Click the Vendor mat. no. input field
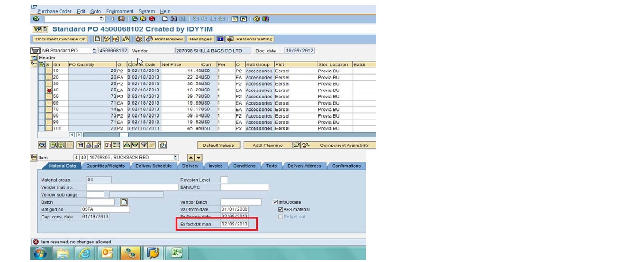Screen dimensions: 644x262 [x=132, y=187]
